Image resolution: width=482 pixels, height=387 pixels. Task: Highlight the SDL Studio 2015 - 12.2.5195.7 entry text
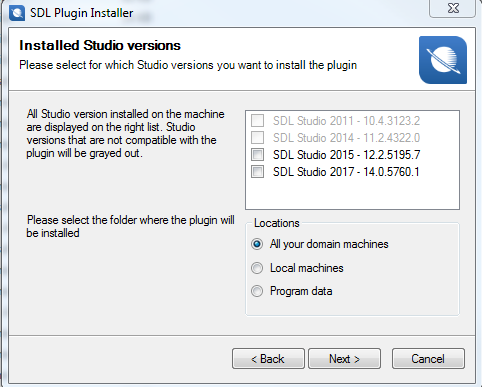(346, 155)
